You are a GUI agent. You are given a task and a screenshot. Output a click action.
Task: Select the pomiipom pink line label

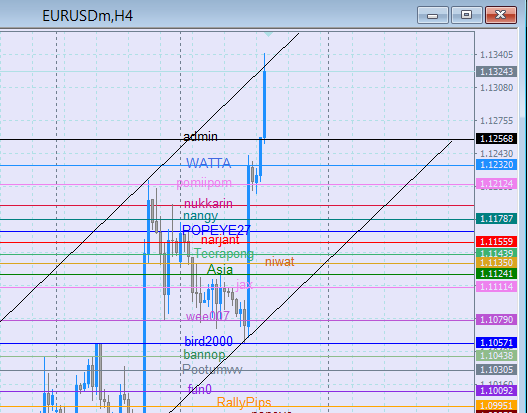(x=204, y=183)
